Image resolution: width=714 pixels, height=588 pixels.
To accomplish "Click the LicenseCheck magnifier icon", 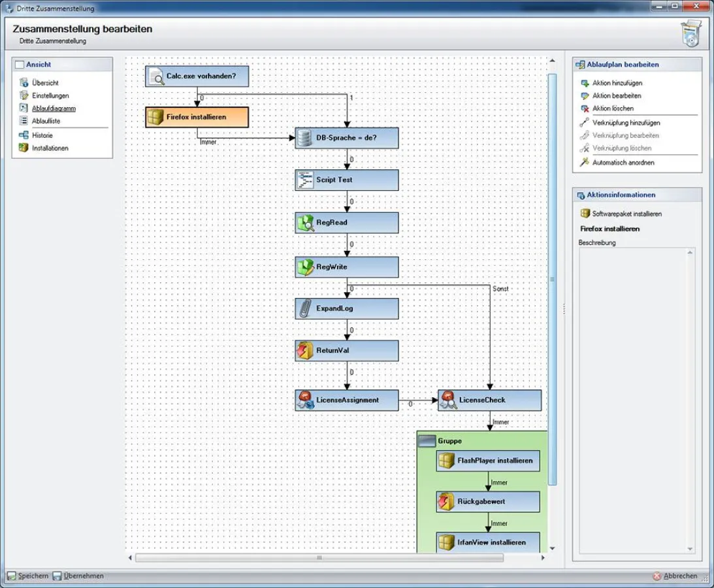I will [448, 400].
